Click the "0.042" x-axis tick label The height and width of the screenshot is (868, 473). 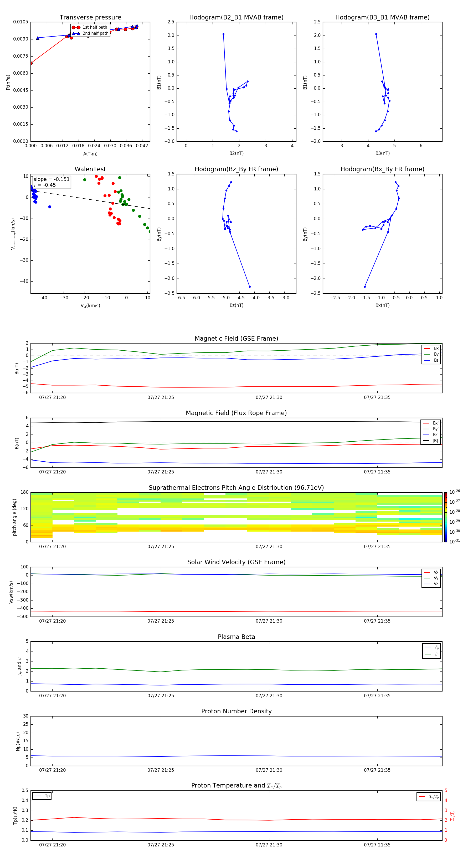click(x=142, y=146)
